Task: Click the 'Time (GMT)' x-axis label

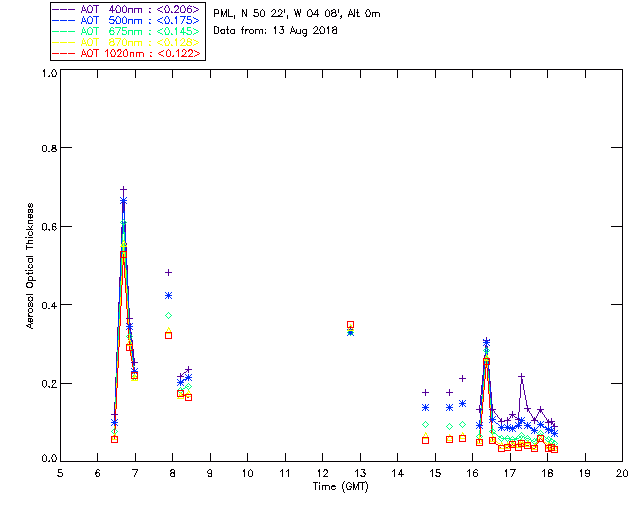Action: pyautogui.click(x=341, y=487)
